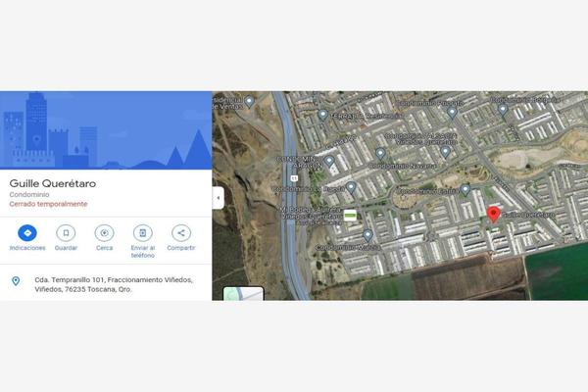Click the Indicaciones directions icon
Image resolution: width=588 pixels, height=392 pixels.
27,233
